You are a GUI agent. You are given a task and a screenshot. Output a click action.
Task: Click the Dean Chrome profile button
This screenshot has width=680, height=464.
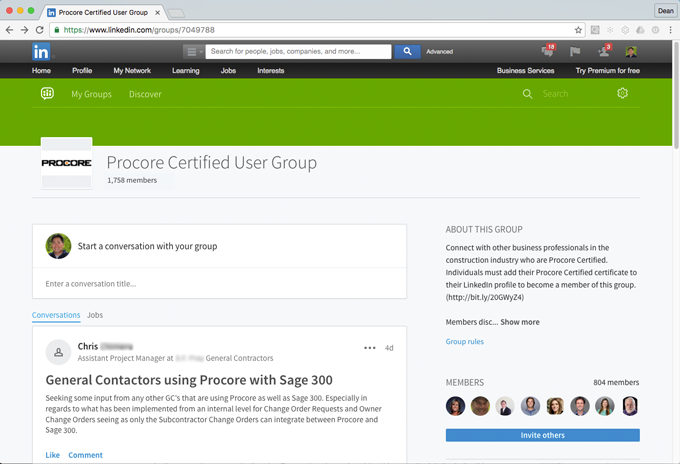tap(665, 11)
